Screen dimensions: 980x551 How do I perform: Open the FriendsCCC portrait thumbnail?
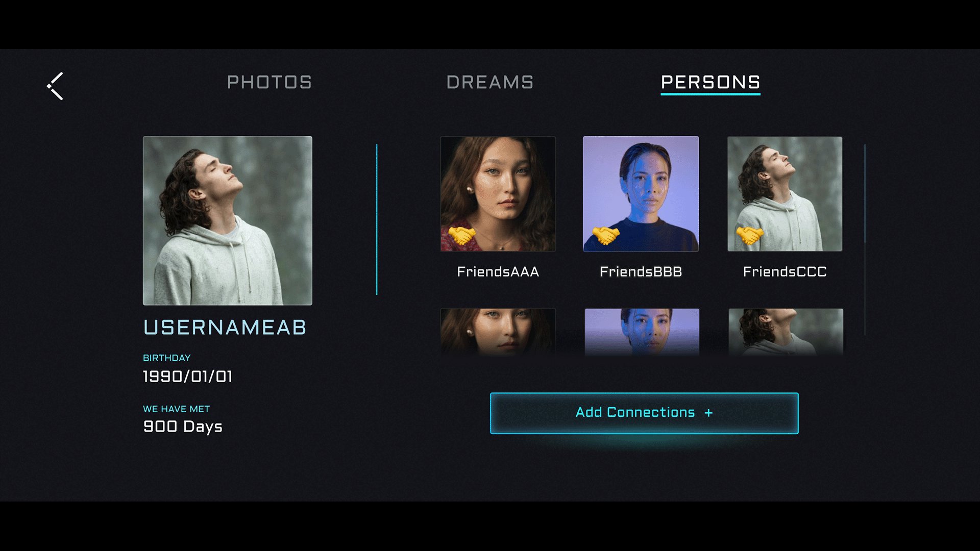[x=785, y=194]
